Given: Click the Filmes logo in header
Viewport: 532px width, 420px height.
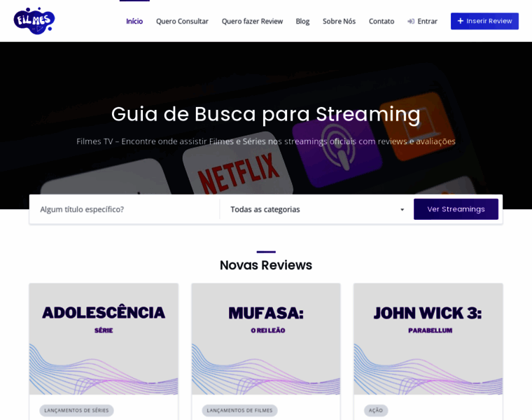Looking at the screenshot, I should pyautogui.click(x=34, y=20).
